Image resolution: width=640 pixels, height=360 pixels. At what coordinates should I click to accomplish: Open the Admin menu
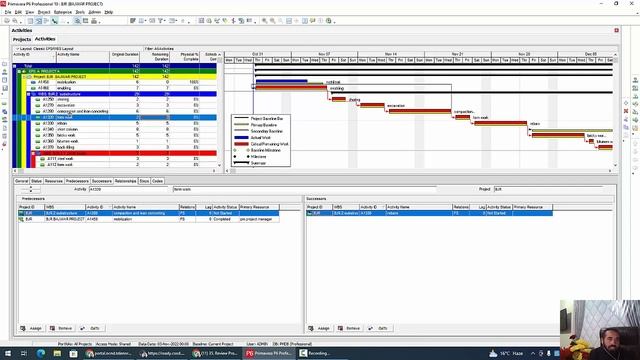click(x=94, y=12)
